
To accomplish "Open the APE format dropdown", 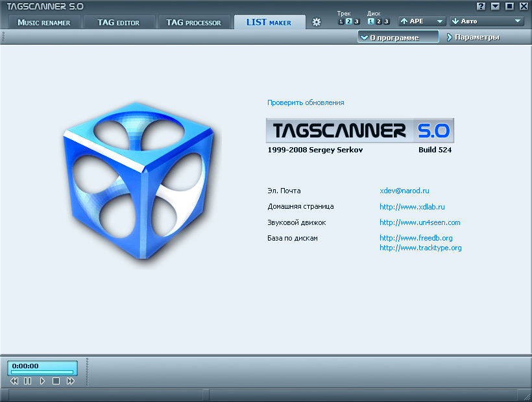I will [422, 21].
